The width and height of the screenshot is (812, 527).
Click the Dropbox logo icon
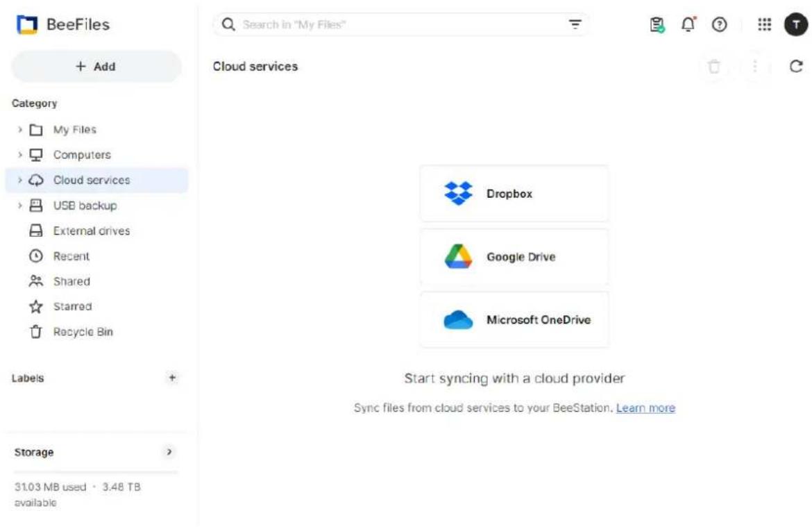[458, 193]
